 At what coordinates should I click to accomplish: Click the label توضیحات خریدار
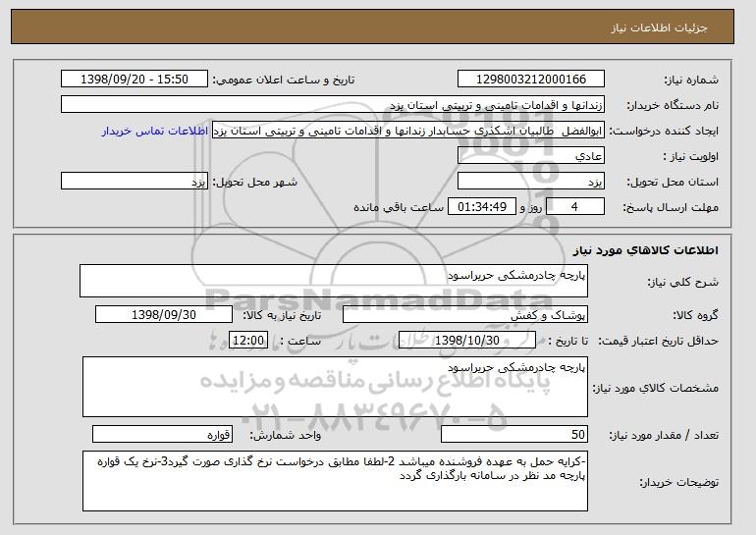click(x=678, y=482)
